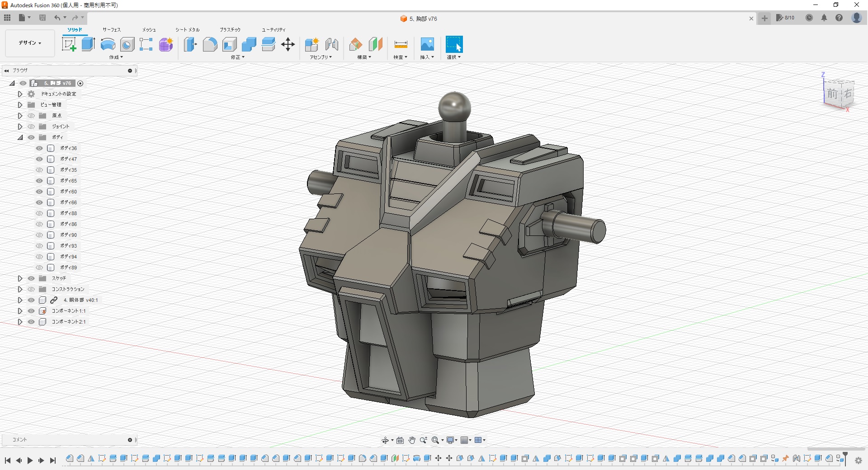Image resolution: width=868 pixels, height=470 pixels.
Task: Click the Combine bodies tool icon
Action: 249,44
